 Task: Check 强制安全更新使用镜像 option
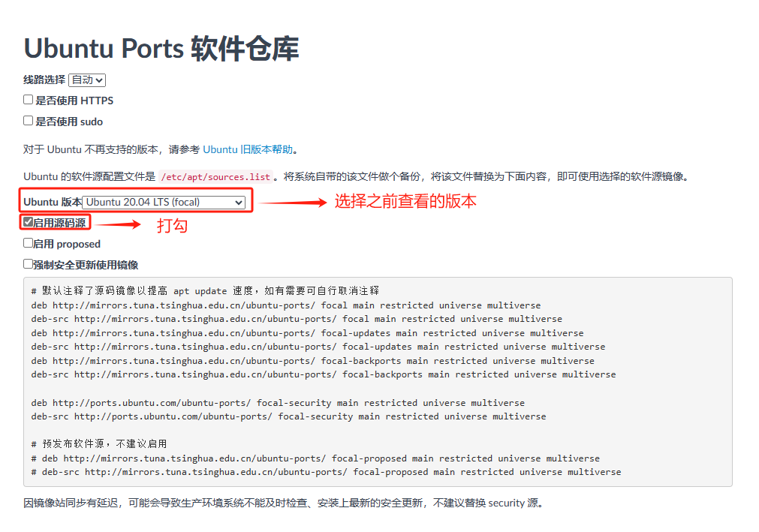point(28,264)
